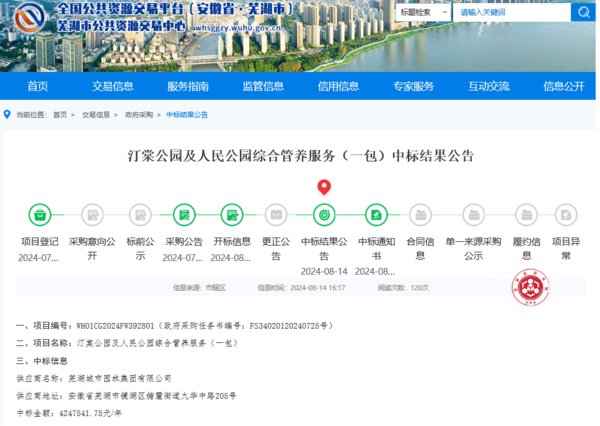Open the 开标信息 stage icon
The image size is (600, 426).
(230, 214)
